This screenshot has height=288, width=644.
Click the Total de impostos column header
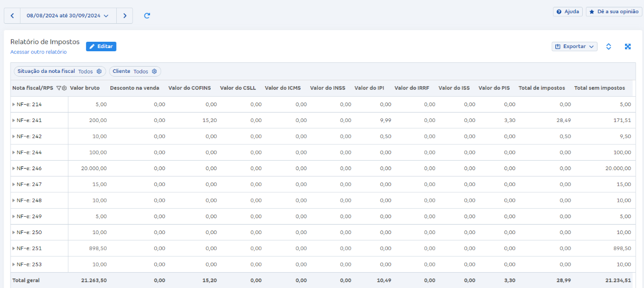pos(542,88)
